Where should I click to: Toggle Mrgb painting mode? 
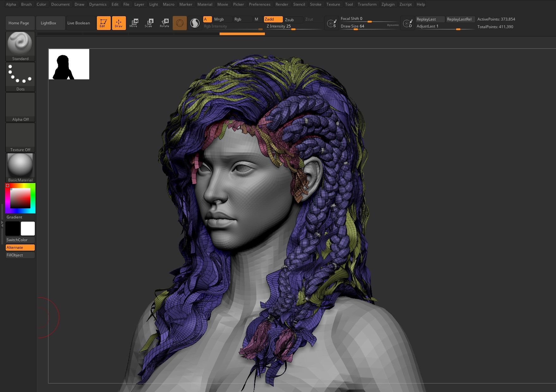221,19
